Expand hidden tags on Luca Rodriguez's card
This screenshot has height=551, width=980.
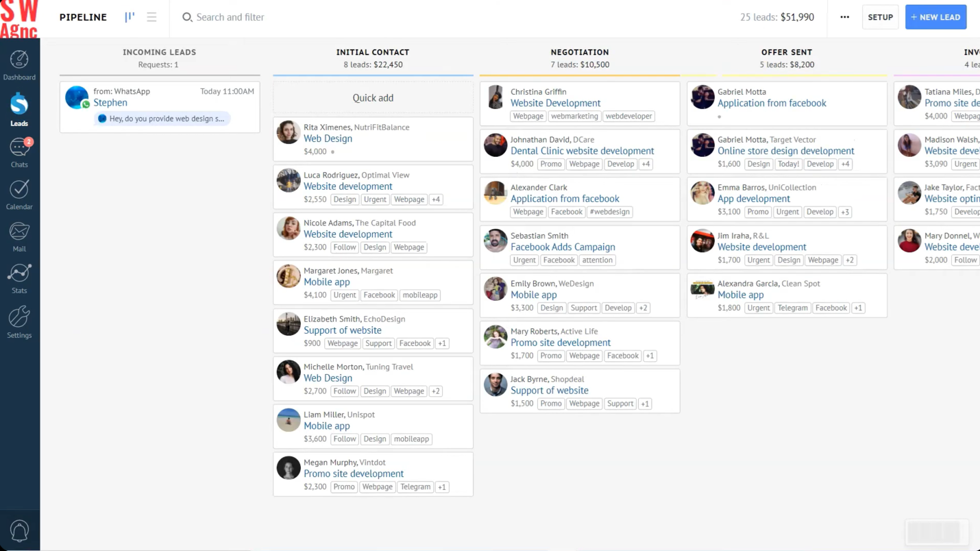pos(436,199)
